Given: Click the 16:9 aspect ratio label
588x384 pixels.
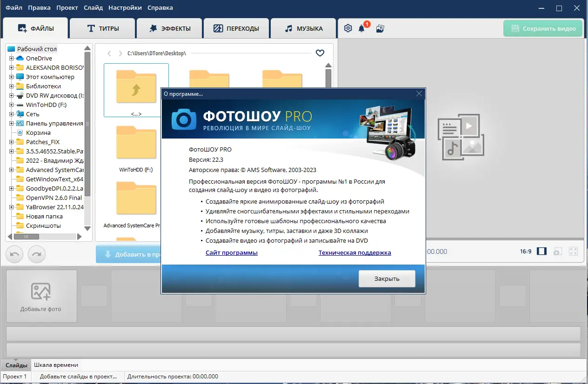Looking at the screenshot, I should (x=526, y=252).
